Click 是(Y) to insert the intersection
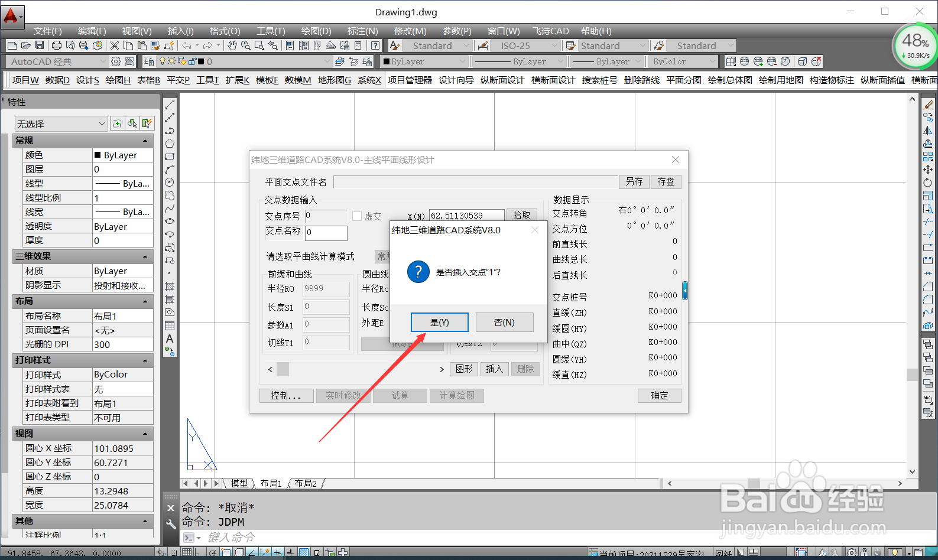This screenshot has height=560, width=938. click(x=440, y=323)
